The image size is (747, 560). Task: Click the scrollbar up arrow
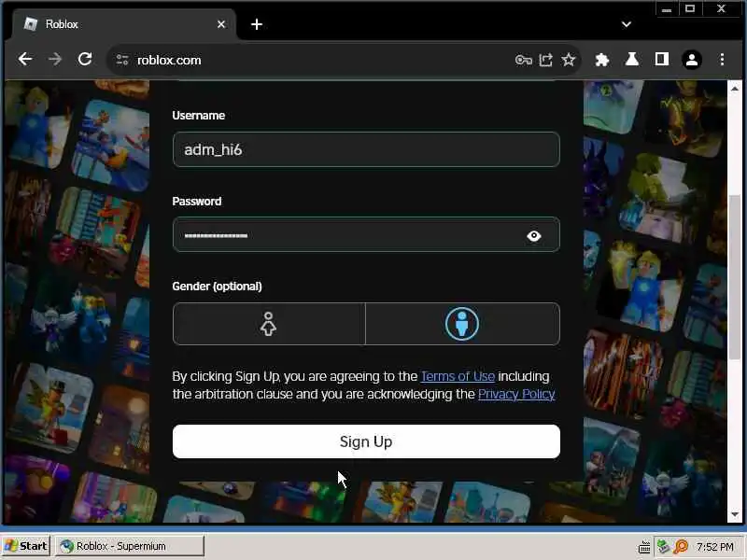click(735, 89)
